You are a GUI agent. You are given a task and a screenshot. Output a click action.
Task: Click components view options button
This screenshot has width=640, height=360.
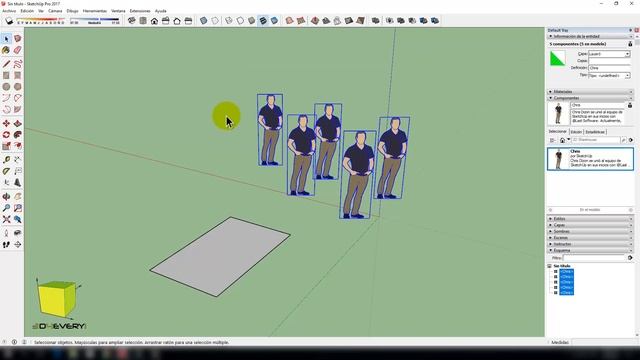pyautogui.click(x=552, y=140)
